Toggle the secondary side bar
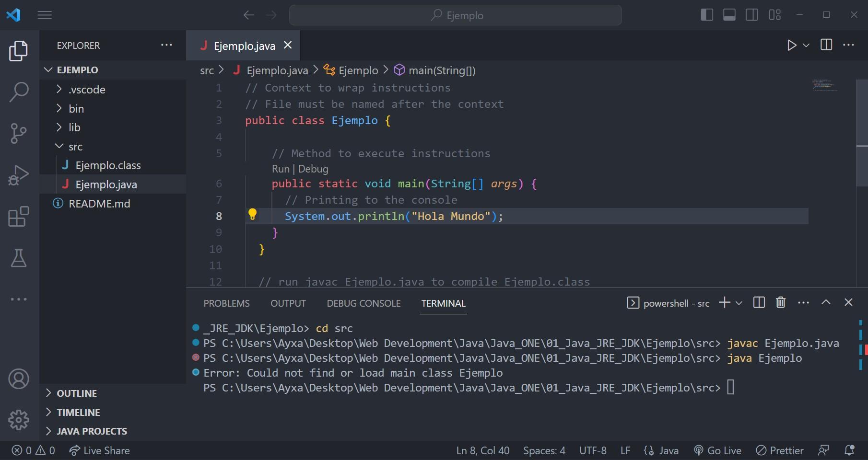The width and height of the screenshot is (868, 460). (752, 15)
